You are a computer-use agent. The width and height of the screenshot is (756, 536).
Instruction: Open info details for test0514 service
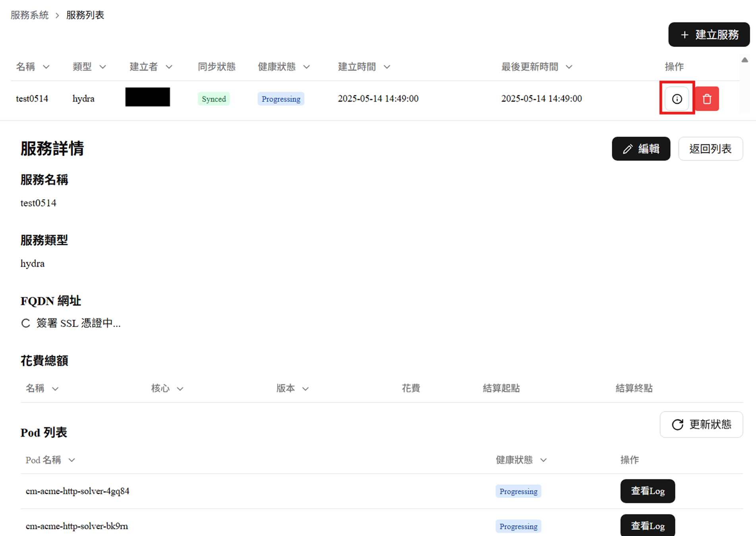(677, 98)
